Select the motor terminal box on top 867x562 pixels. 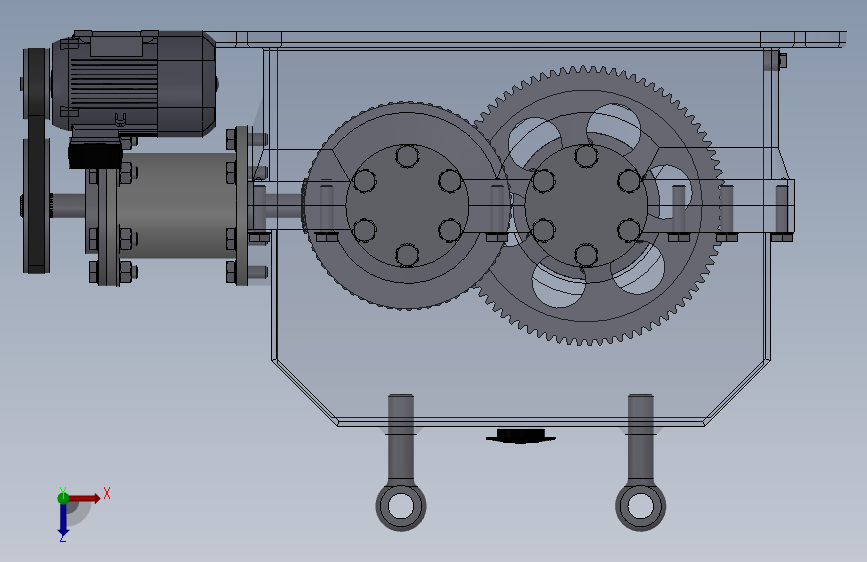(x=116, y=44)
